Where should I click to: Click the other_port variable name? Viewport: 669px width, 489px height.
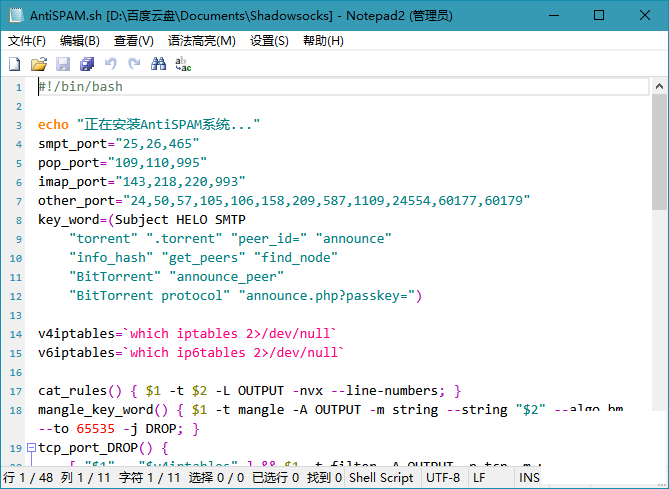[x=76, y=201]
